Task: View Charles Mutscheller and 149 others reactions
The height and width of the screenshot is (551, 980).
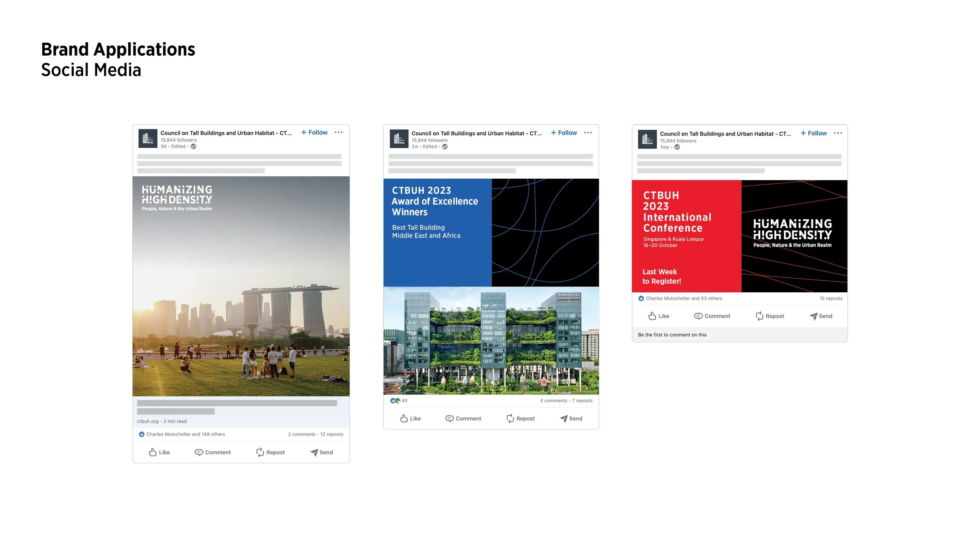Action: [185, 434]
